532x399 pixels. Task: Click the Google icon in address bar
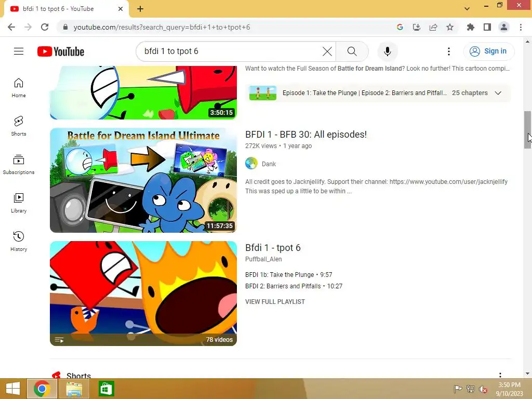400,27
